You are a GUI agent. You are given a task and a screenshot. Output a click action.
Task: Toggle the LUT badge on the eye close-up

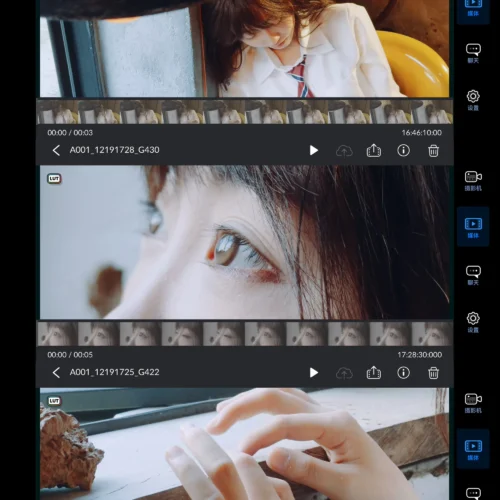click(x=54, y=179)
